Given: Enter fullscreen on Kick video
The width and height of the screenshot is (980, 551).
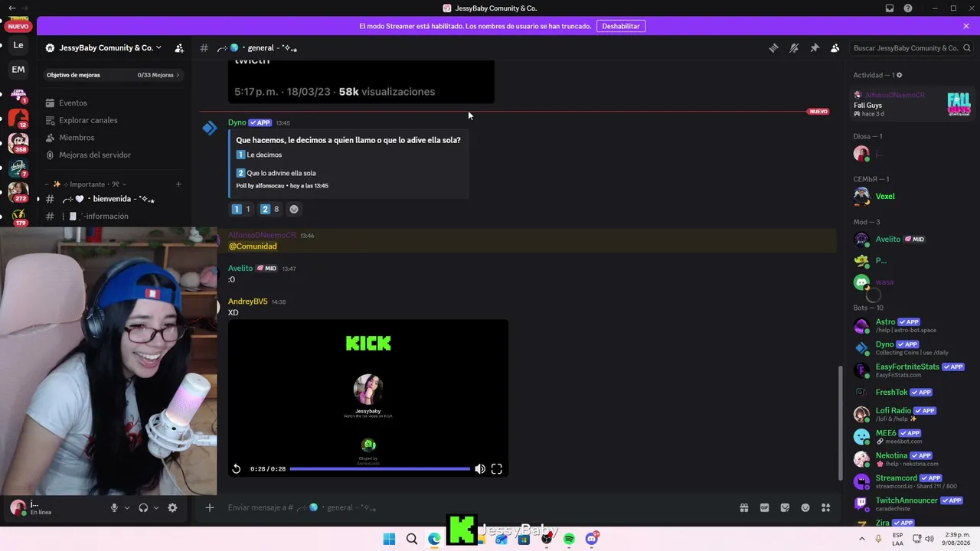Looking at the screenshot, I should pyautogui.click(x=497, y=469).
